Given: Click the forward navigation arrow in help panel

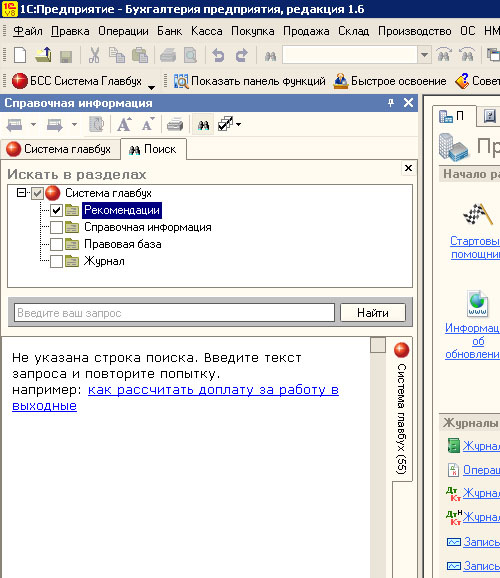Looking at the screenshot, I should pos(55,125).
